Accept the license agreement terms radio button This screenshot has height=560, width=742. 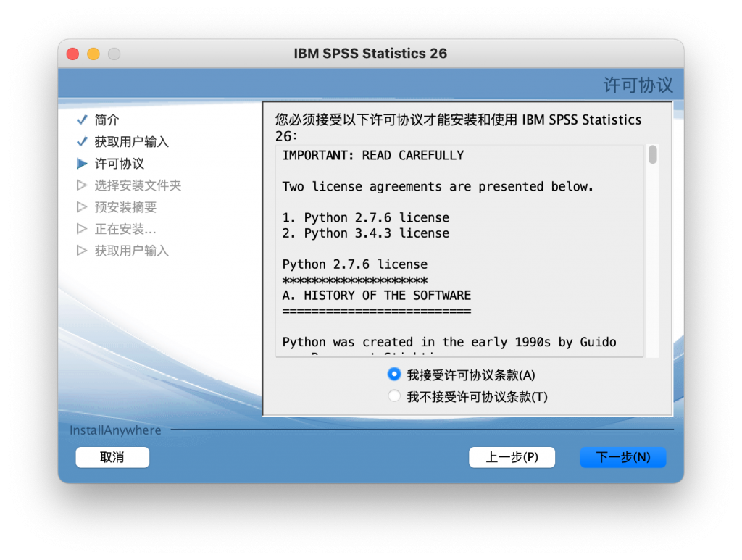pyautogui.click(x=393, y=374)
